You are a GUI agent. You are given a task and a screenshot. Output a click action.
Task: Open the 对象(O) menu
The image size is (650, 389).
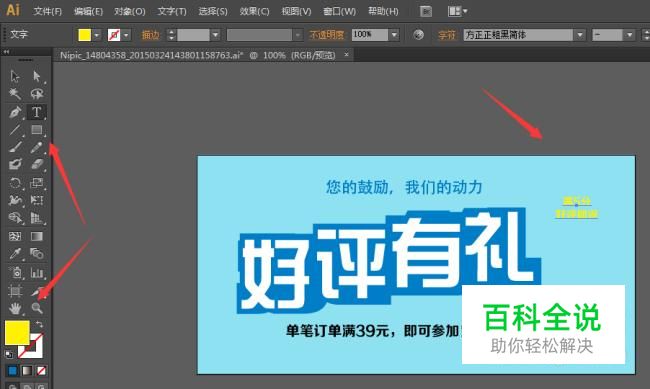pyautogui.click(x=130, y=11)
